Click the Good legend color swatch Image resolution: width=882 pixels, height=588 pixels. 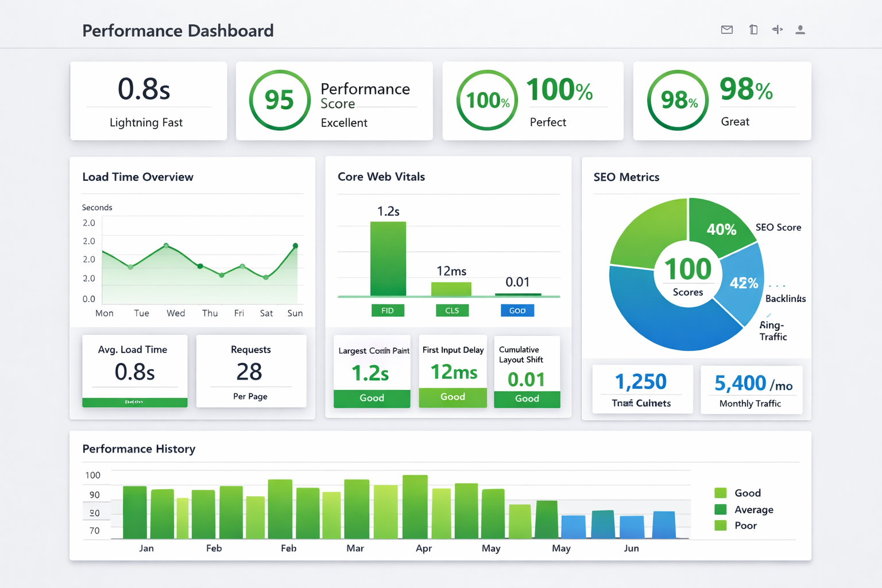pos(721,493)
